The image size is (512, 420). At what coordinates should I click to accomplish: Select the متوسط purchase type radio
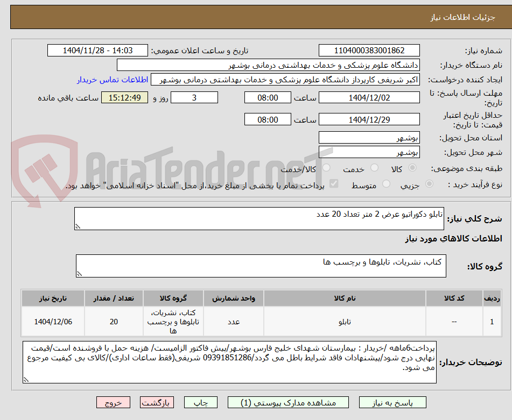pos(386,184)
